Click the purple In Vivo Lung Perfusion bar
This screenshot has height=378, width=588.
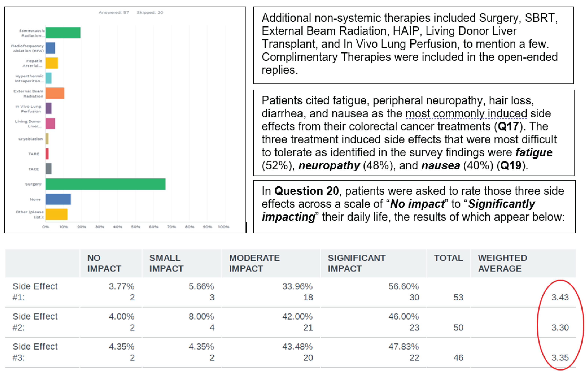(x=49, y=108)
